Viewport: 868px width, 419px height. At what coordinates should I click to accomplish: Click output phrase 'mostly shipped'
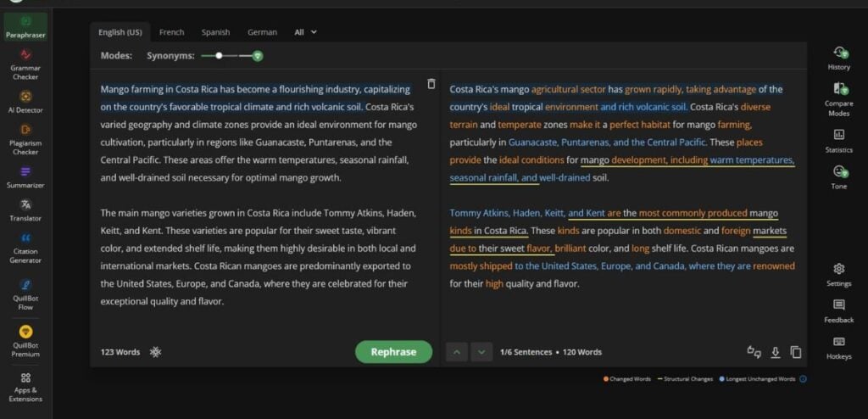481,266
